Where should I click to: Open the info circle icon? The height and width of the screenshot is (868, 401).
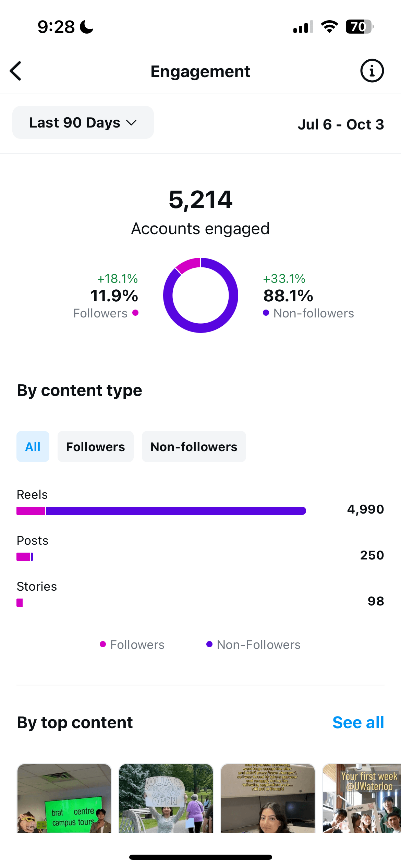coord(372,71)
